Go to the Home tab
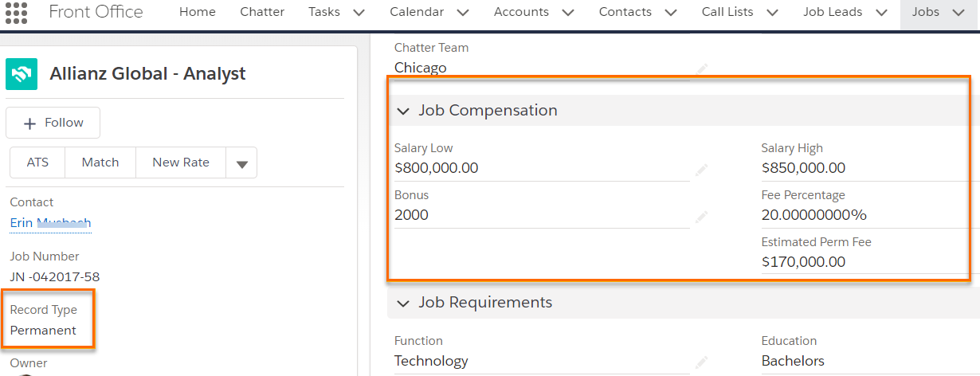 pos(198,12)
